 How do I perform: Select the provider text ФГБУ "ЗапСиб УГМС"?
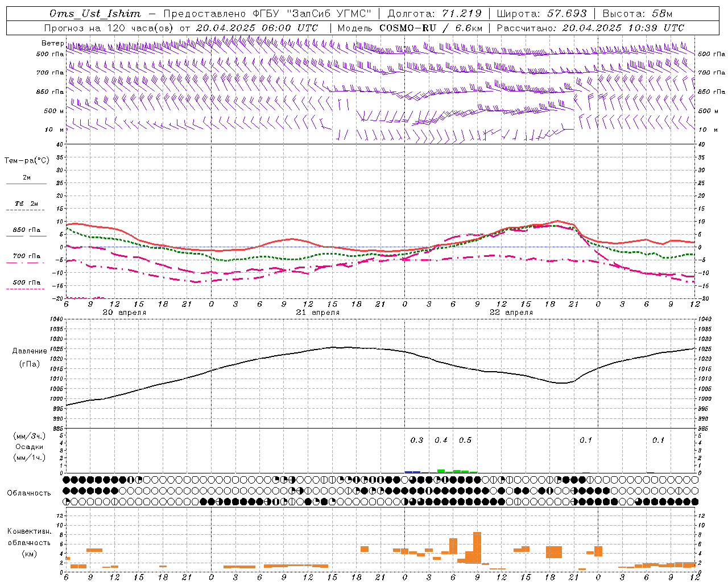coord(312,14)
